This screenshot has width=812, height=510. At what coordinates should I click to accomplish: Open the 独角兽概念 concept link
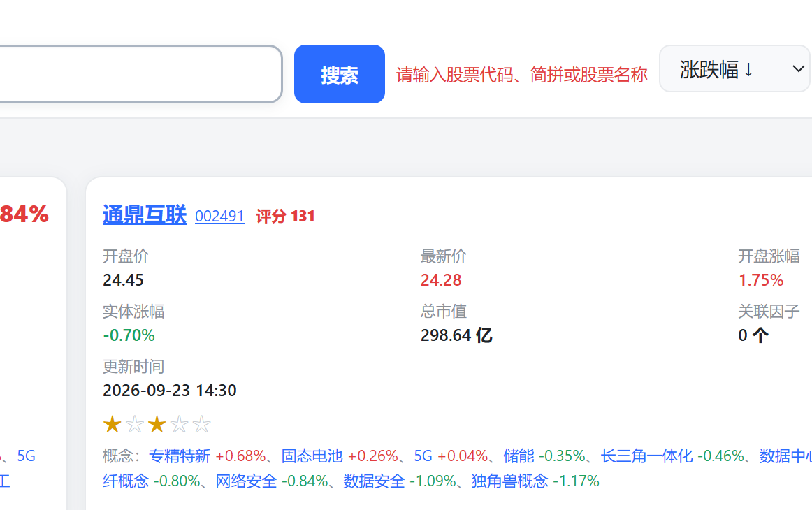coord(509,481)
